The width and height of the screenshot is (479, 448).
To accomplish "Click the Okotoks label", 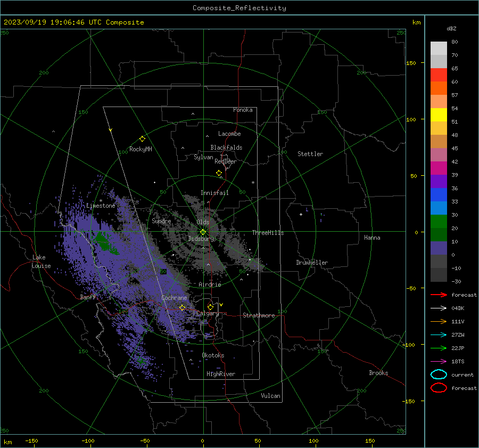I will click(213, 355).
